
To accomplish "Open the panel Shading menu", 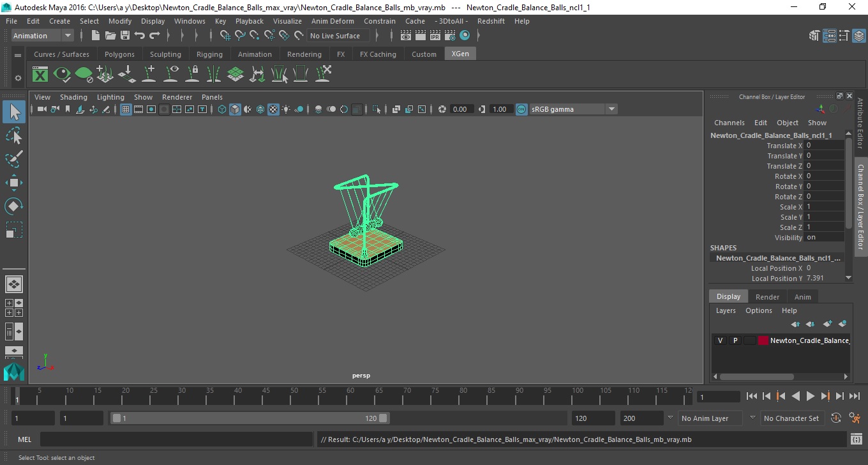I will tap(73, 97).
